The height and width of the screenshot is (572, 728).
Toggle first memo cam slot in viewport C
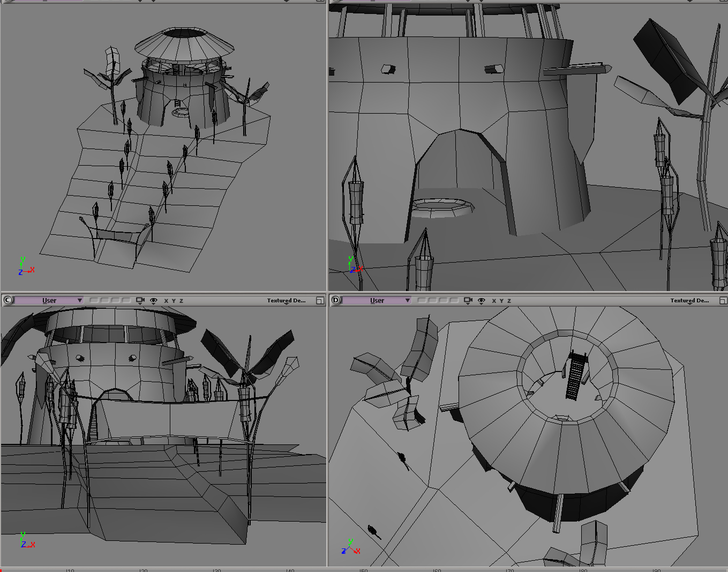[x=94, y=301]
